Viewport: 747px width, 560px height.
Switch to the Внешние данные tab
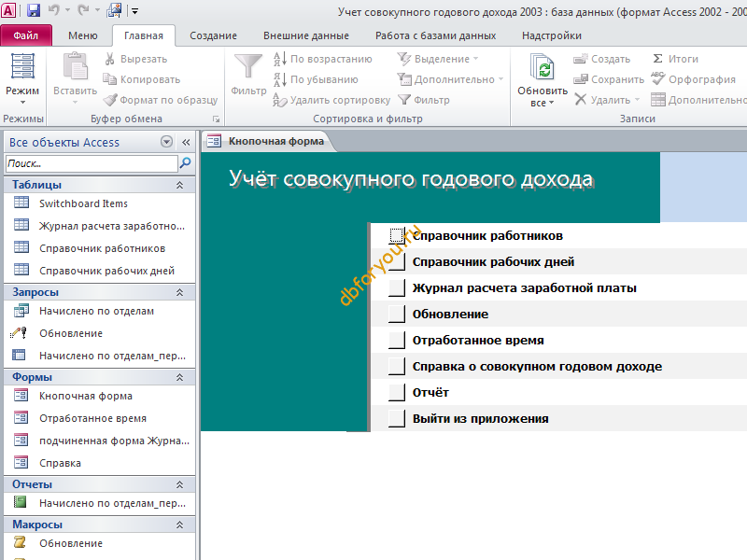[306, 35]
